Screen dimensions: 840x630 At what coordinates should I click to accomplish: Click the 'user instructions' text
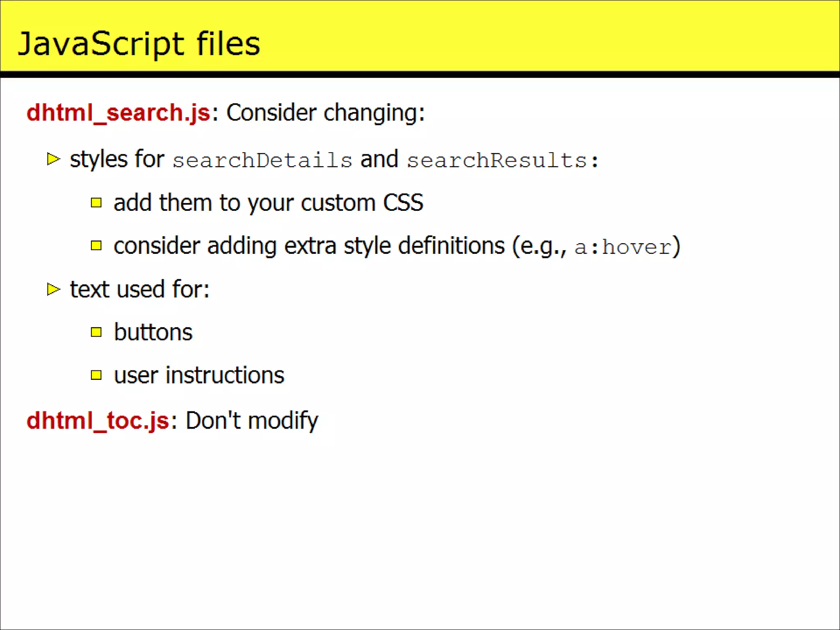click(x=199, y=375)
